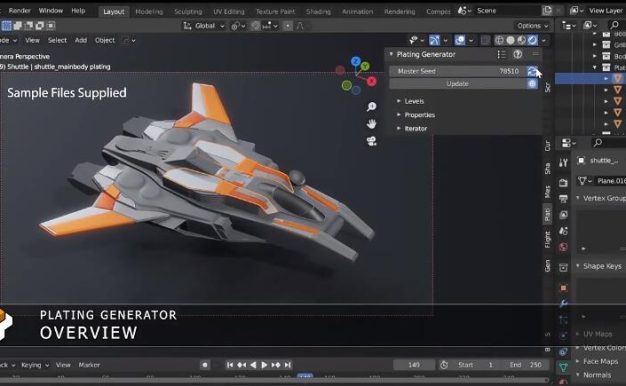The image size is (626, 386).
Task: Toggle viewport gizmos display button
Action: tap(434, 40)
